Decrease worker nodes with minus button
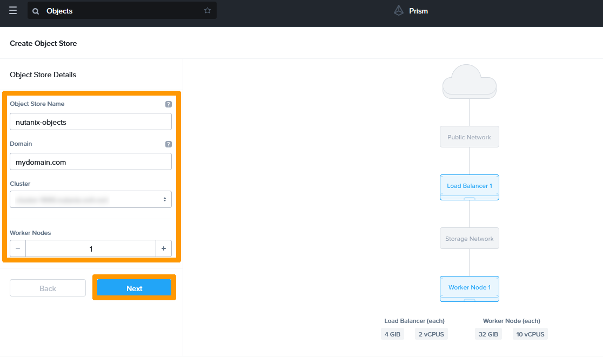Viewport: 603px width, 364px height. click(18, 248)
